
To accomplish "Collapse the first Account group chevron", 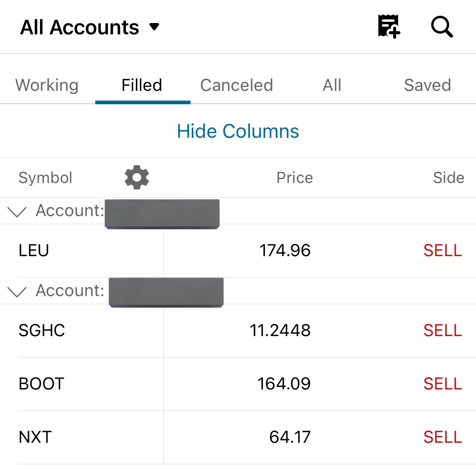I will coord(17,211).
